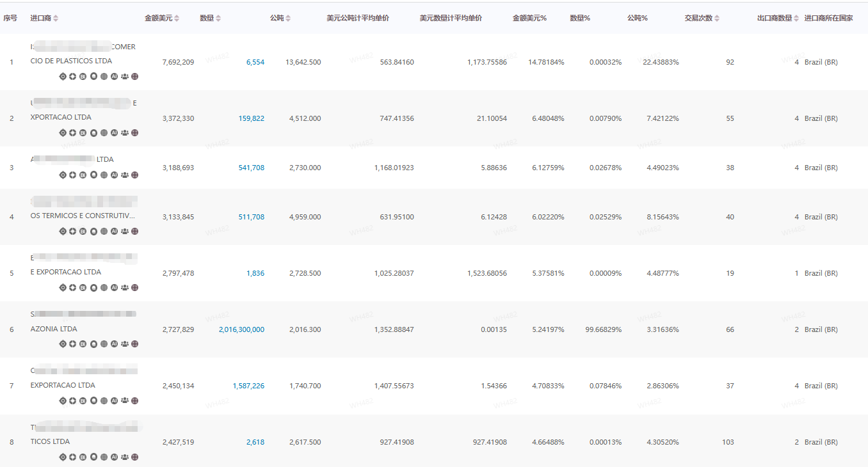Click the AI icon in row 1

[114, 77]
